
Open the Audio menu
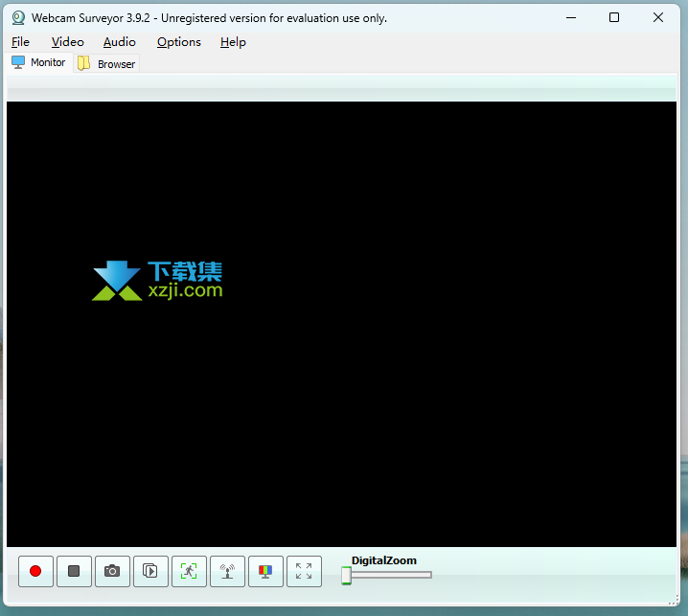120,42
